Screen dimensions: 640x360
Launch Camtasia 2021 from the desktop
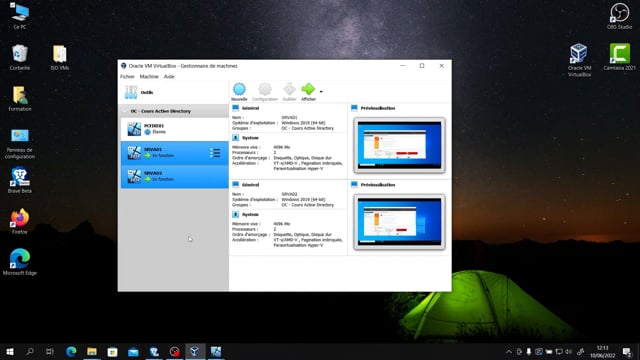tap(619, 56)
